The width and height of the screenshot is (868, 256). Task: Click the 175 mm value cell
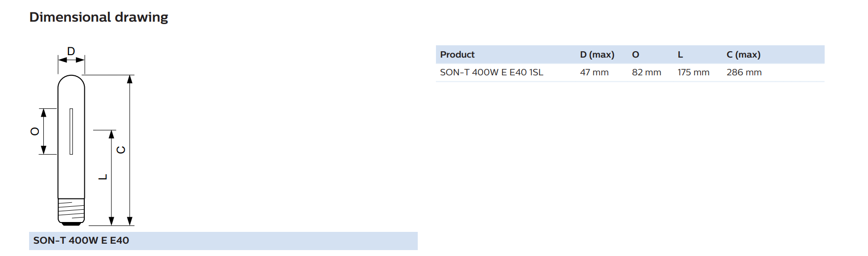pos(693,72)
